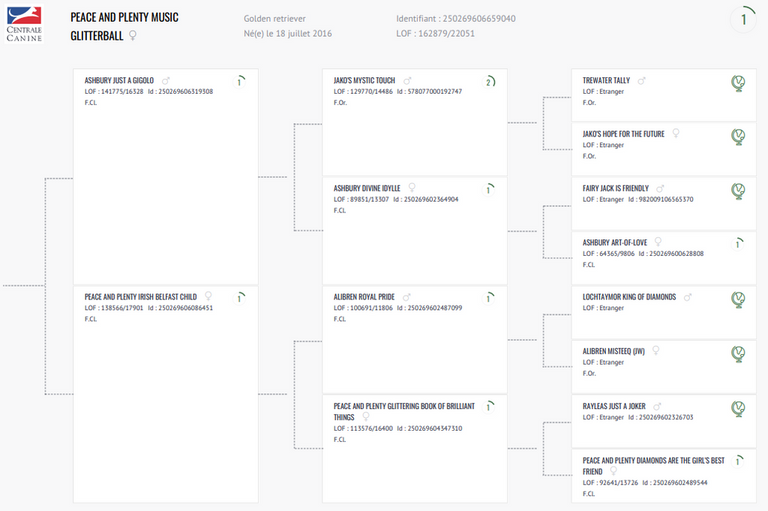Click the medal icon for RAYLEAS JUST A JOKER
Screen dimensions: 768x511
tap(738, 407)
